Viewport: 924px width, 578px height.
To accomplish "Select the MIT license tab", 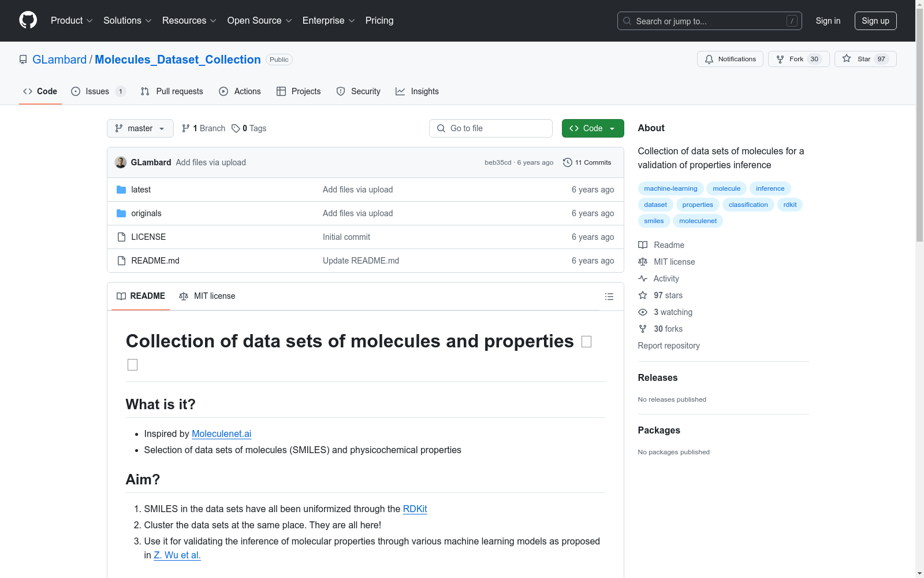I will [207, 296].
